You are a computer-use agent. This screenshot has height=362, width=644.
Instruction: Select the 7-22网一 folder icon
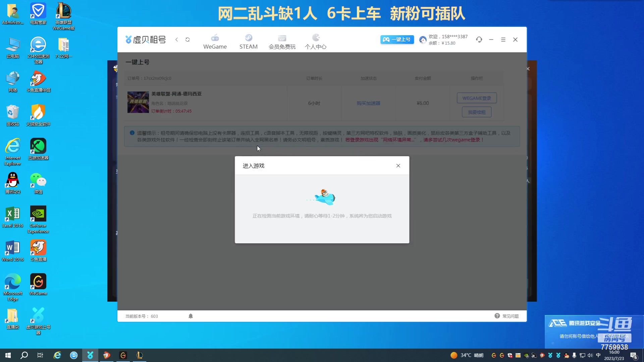pyautogui.click(x=63, y=48)
